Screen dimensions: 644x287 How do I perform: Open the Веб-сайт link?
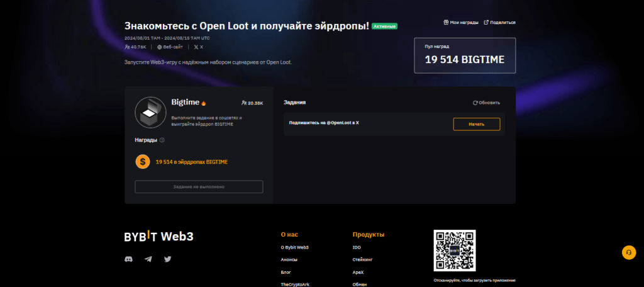coord(170,47)
